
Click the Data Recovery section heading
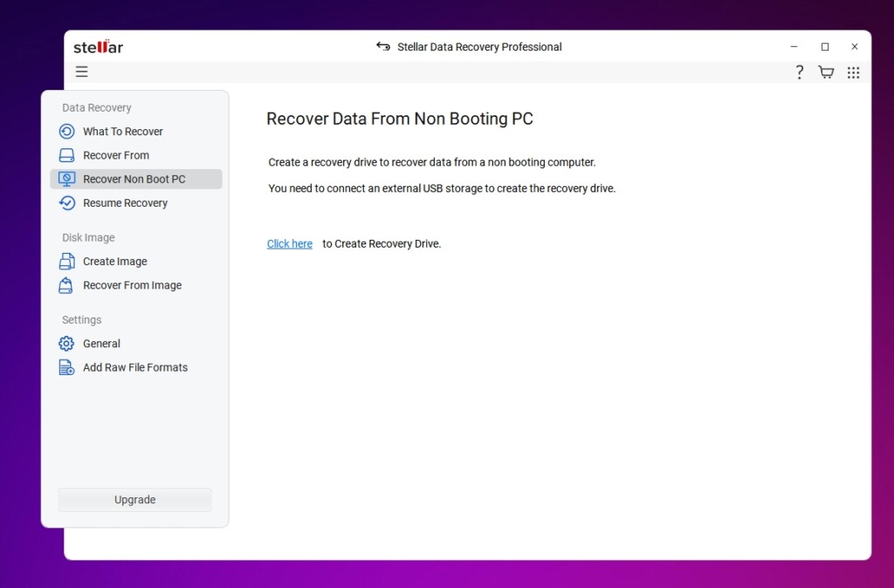point(96,107)
